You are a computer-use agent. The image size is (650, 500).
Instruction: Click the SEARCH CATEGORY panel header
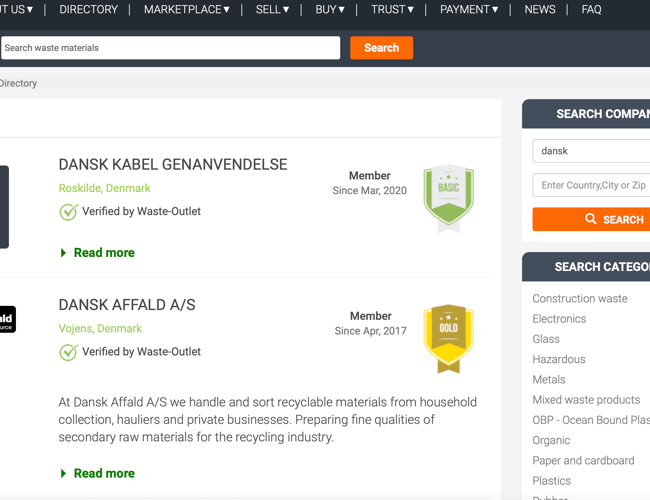586,267
